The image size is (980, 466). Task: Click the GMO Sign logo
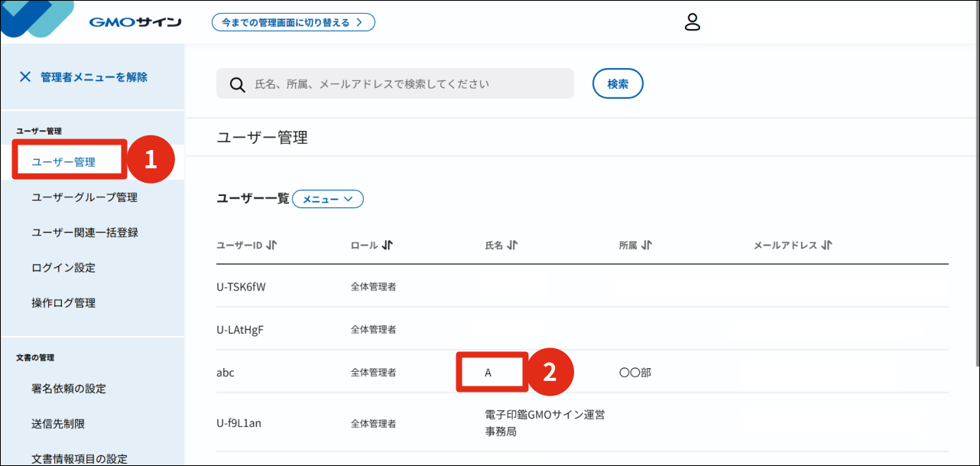(135, 22)
